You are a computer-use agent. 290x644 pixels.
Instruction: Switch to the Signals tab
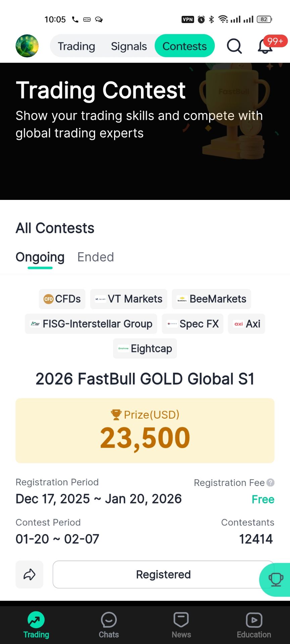pyautogui.click(x=129, y=46)
